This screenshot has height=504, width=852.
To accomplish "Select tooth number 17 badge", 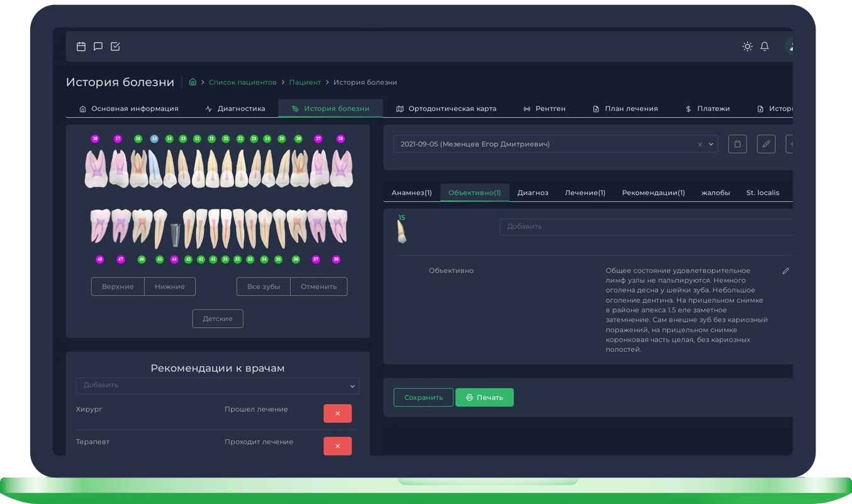I will (x=118, y=138).
